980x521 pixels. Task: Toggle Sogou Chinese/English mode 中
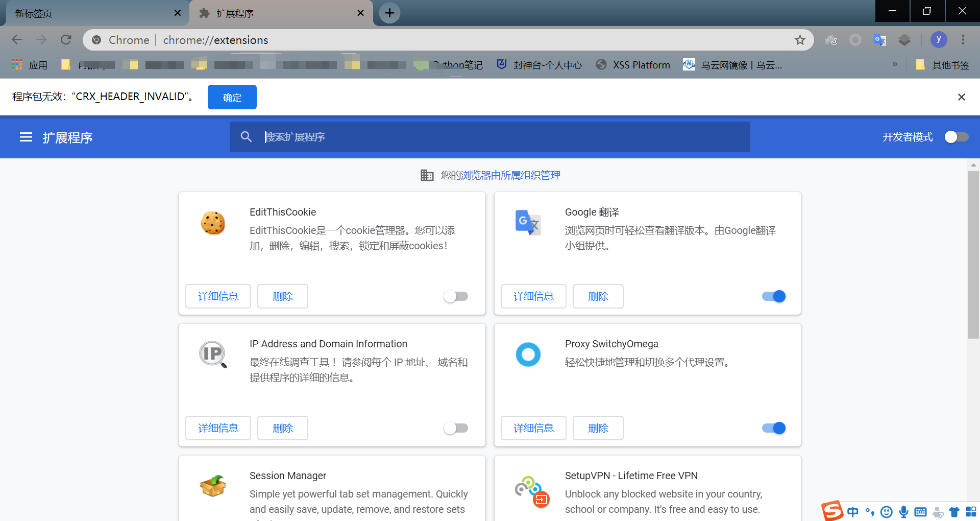852,512
